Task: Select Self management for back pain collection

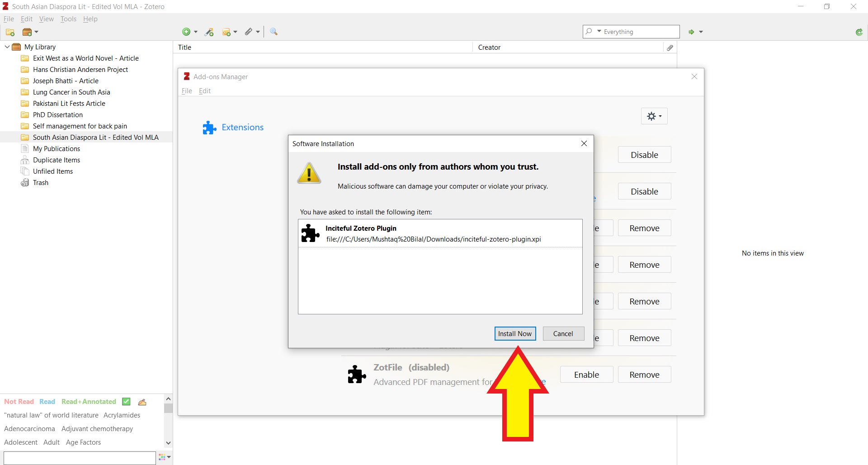Action: (80, 126)
